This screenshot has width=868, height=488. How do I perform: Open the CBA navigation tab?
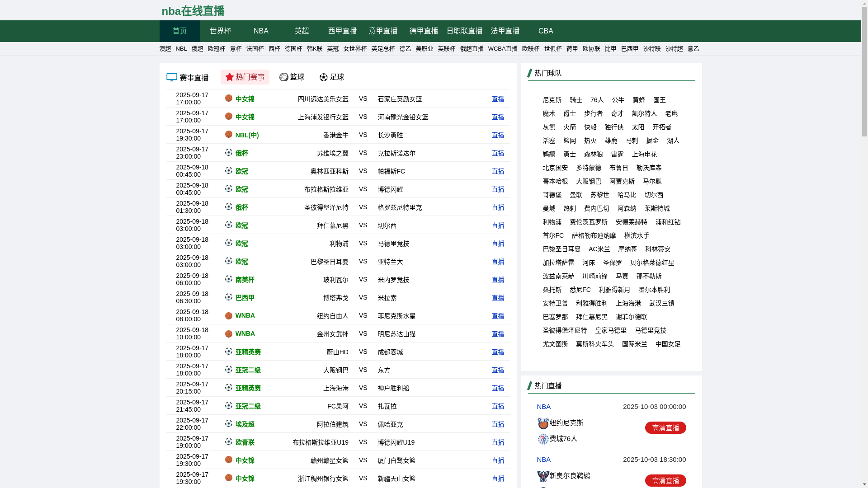(x=546, y=31)
